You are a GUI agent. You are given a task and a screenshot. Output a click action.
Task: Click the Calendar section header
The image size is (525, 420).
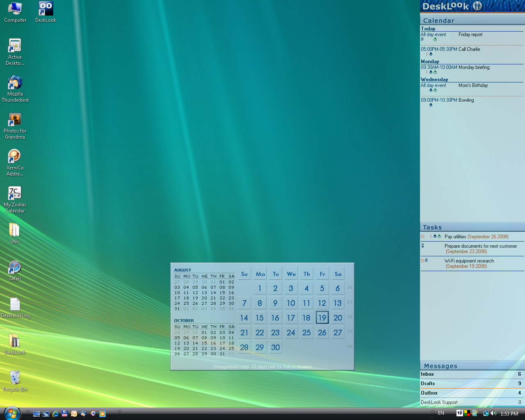pos(472,20)
